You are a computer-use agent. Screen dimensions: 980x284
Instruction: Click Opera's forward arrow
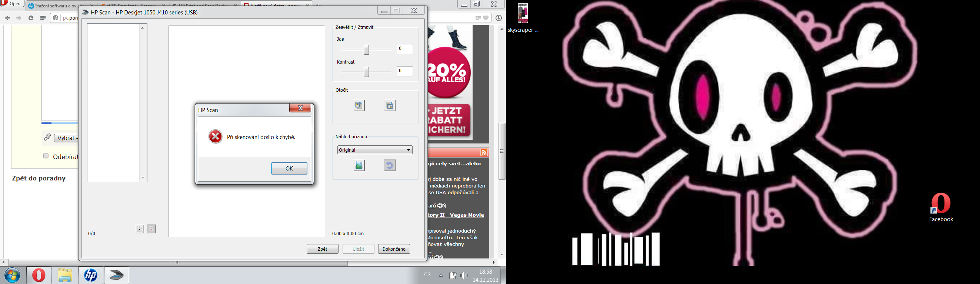coord(19,18)
